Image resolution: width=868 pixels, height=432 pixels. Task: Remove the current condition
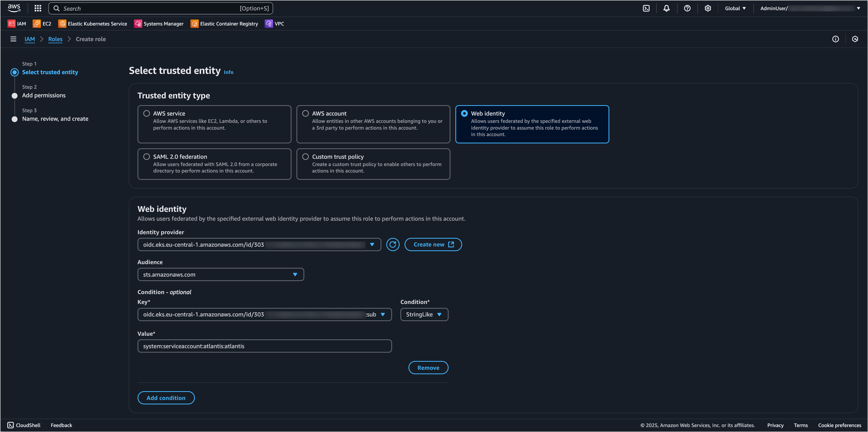pos(428,368)
